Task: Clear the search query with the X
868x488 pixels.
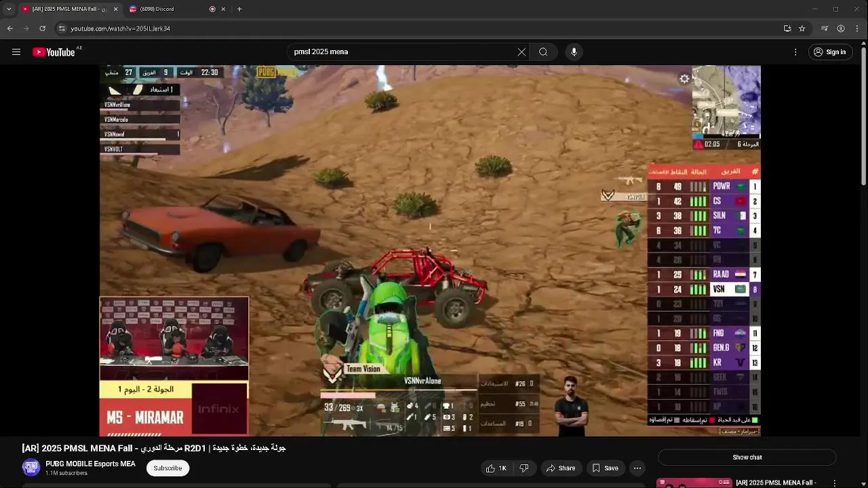Action: [x=521, y=52]
